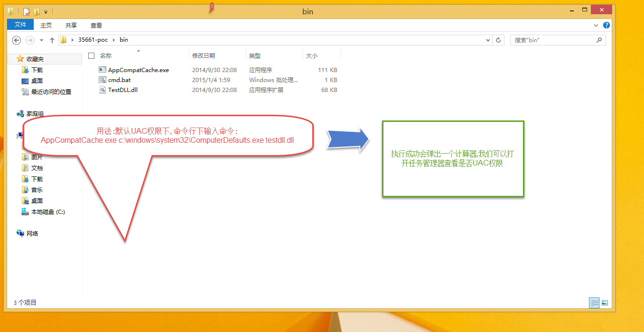Open the blue Help question mark

tap(606, 25)
